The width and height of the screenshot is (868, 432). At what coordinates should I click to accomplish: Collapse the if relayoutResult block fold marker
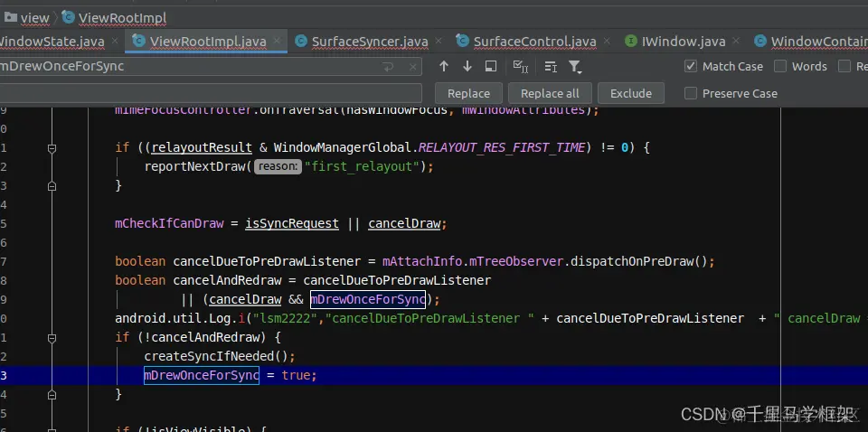click(x=52, y=148)
